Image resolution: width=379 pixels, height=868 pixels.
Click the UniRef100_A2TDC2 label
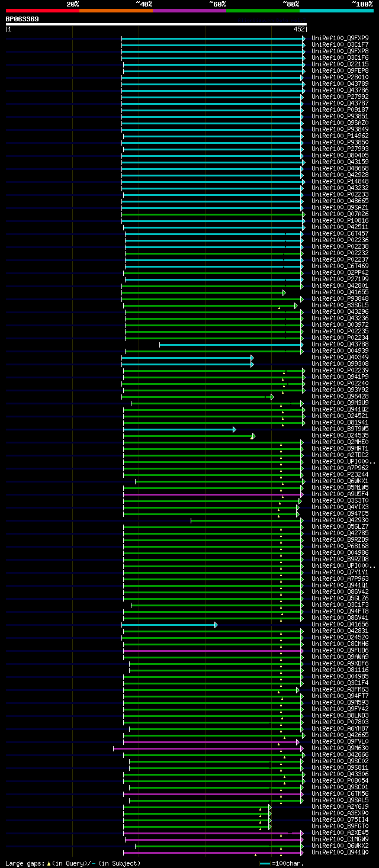pyautogui.click(x=340, y=455)
